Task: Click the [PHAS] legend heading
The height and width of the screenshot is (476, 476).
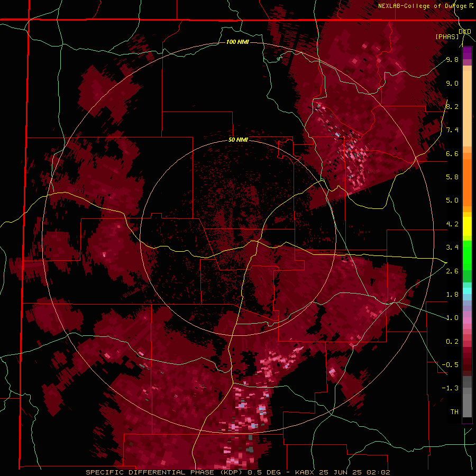Action: tap(447, 36)
